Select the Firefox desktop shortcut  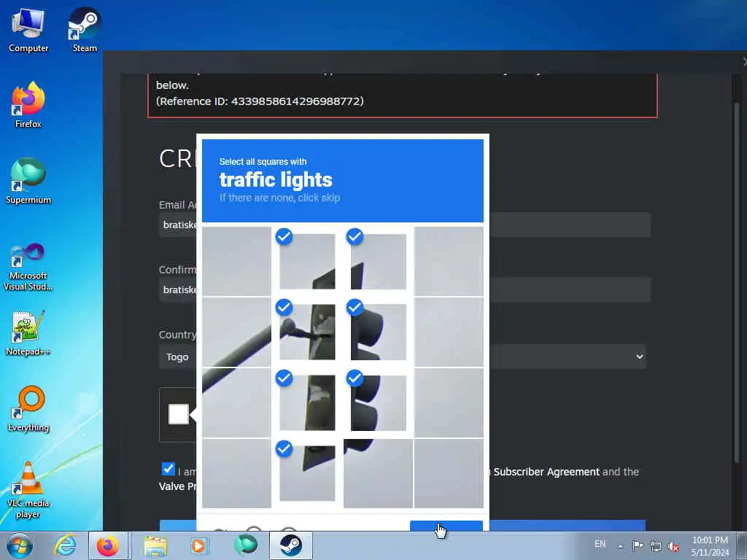pos(28,105)
